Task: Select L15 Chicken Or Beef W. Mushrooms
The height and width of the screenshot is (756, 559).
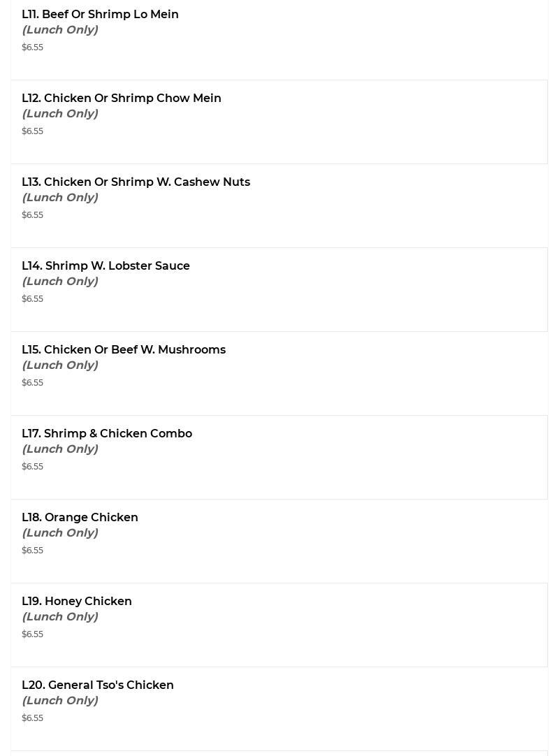Action: [x=123, y=349]
